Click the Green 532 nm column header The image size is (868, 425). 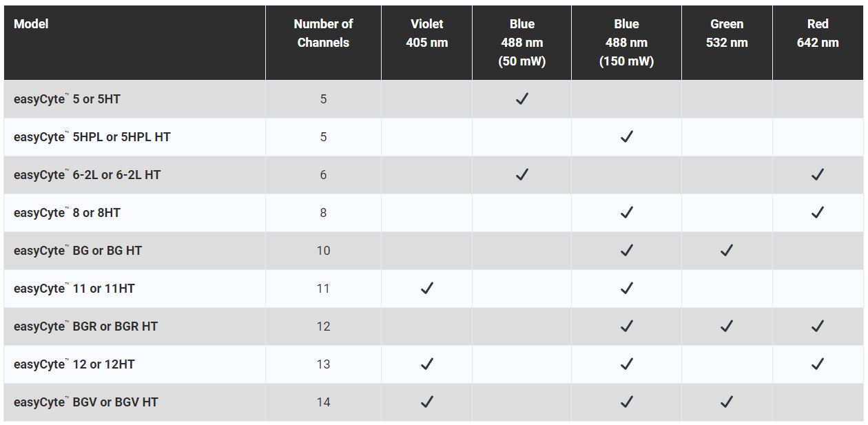click(x=727, y=33)
